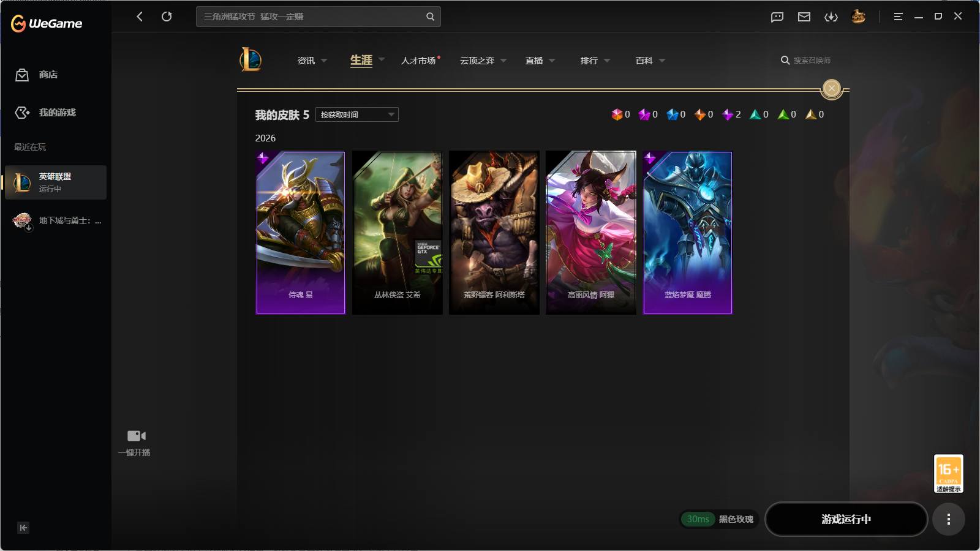
Task: Click the purple gem counter showing 2
Action: tap(728, 114)
